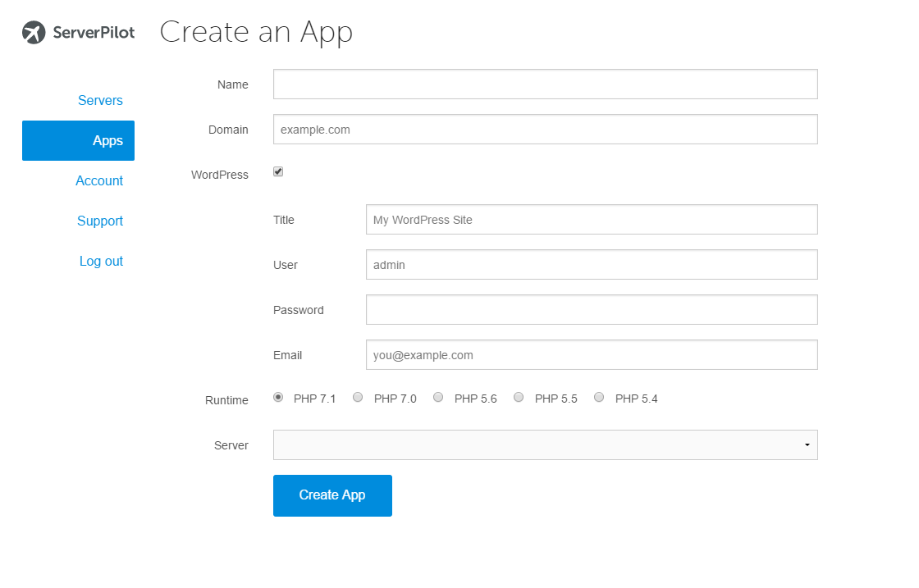919x588 pixels.
Task: Focus the WordPress Title field
Action: [x=591, y=220]
